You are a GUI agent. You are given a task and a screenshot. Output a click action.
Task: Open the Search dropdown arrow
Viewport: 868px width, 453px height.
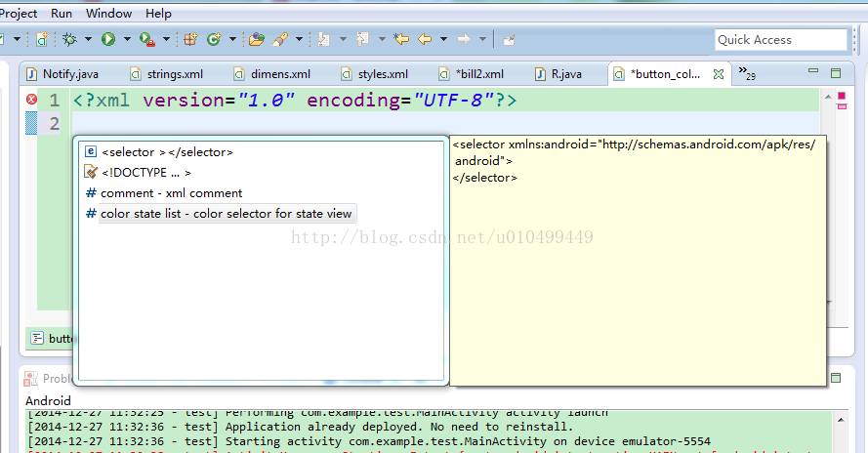[x=299, y=39]
